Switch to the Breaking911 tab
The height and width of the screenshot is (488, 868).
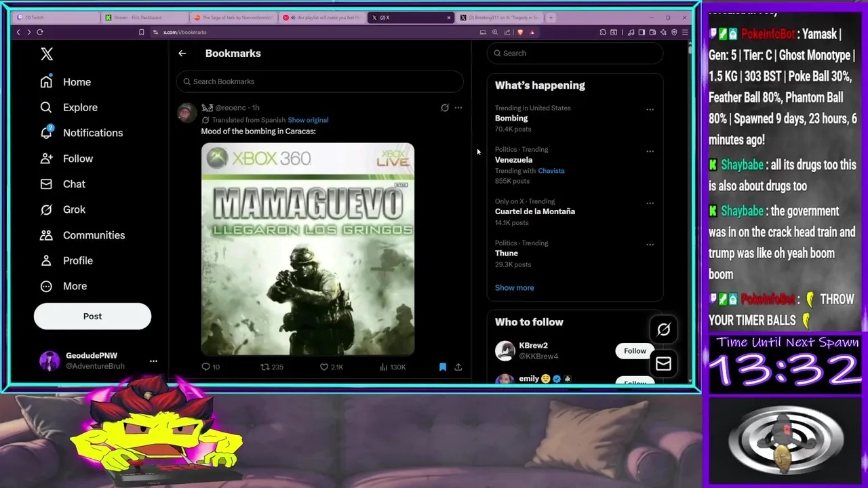499,18
